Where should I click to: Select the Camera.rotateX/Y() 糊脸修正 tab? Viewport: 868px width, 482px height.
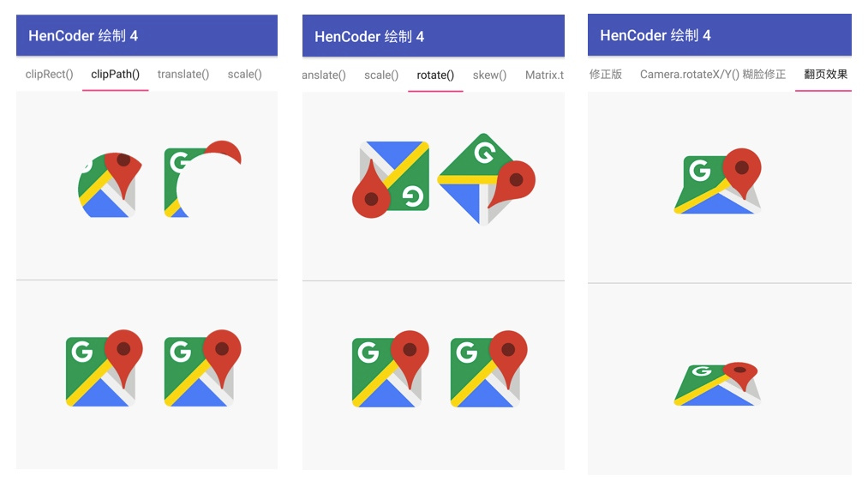[x=712, y=74]
